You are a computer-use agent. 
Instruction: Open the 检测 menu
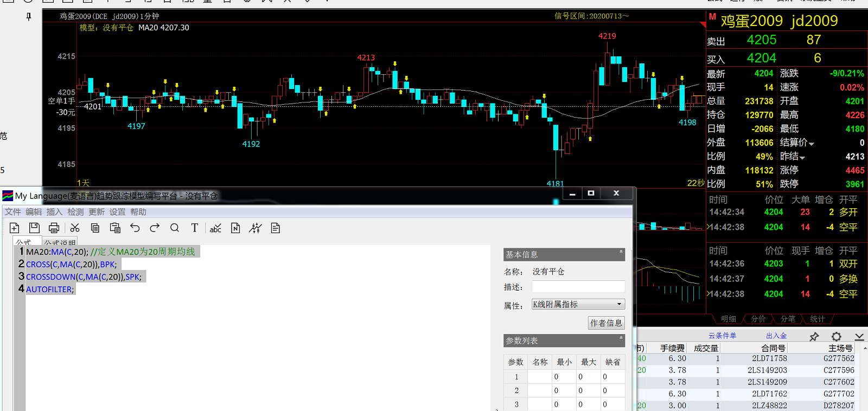75,212
